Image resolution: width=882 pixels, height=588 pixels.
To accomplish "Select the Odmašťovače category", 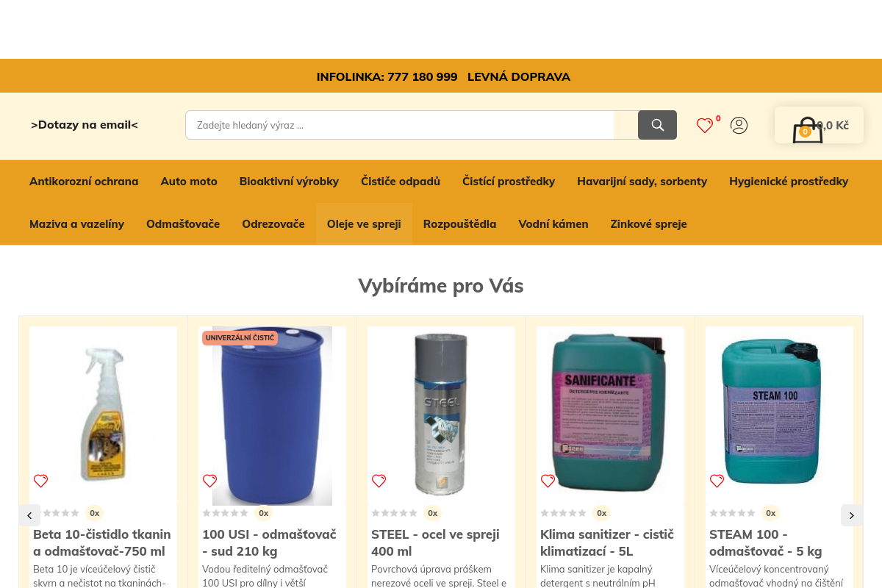I will 183,223.
